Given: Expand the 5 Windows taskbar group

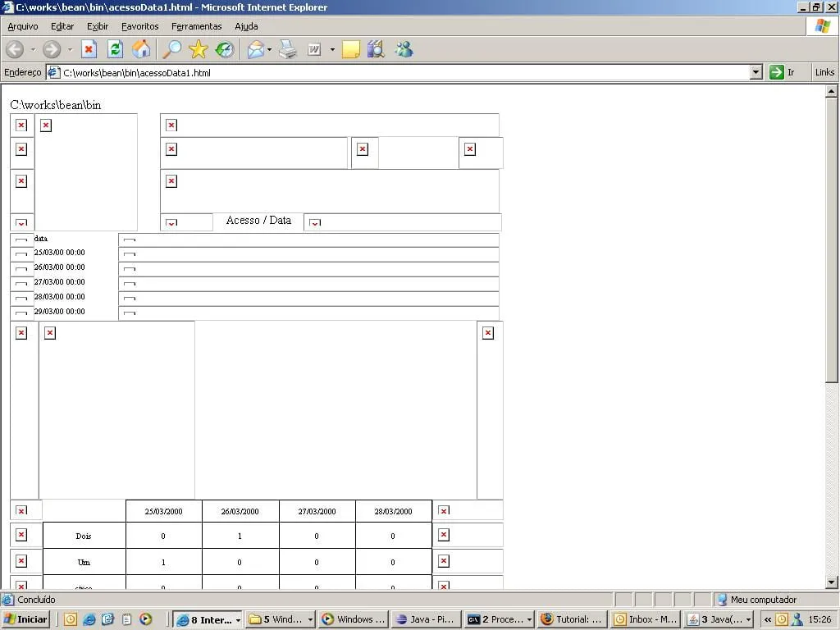Looking at the screenshot, I should click(x=310, y=620).
